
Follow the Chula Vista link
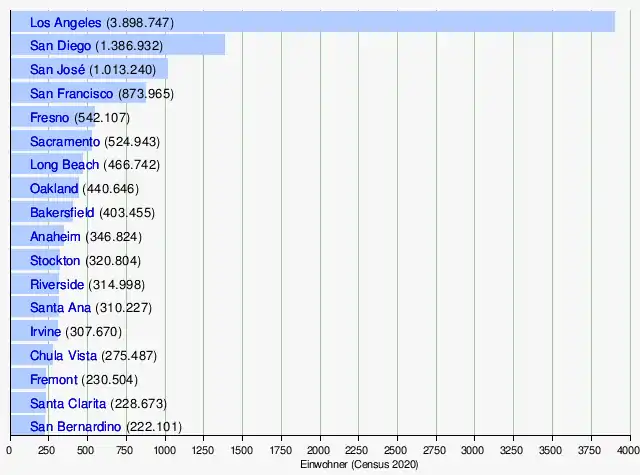63,355
